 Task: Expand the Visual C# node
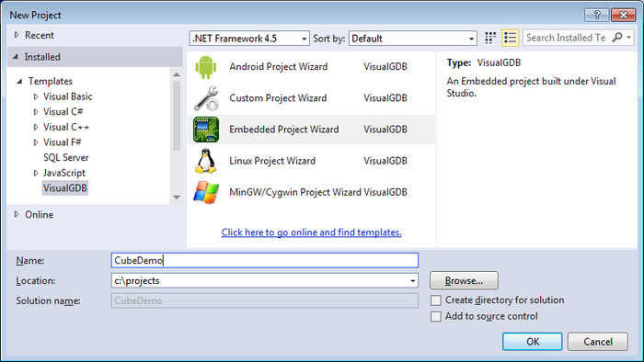coord(36,112)
